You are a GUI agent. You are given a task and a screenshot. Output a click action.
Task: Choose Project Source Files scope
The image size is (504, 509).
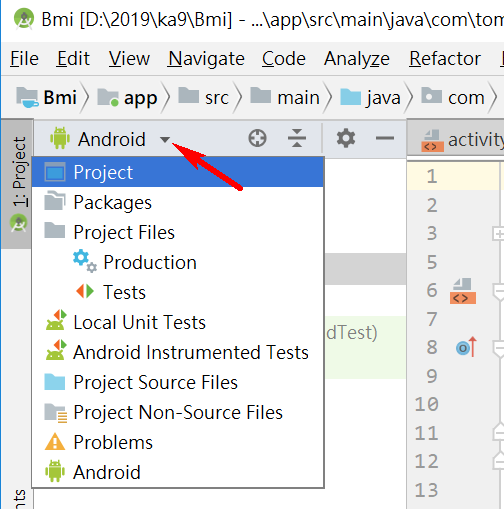pyautogui.click(x=178, y=382)
